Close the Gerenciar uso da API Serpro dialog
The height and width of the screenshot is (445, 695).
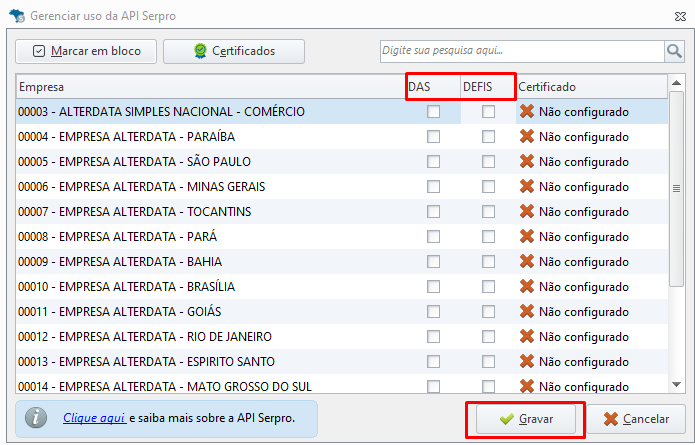(x=680, y=16)
